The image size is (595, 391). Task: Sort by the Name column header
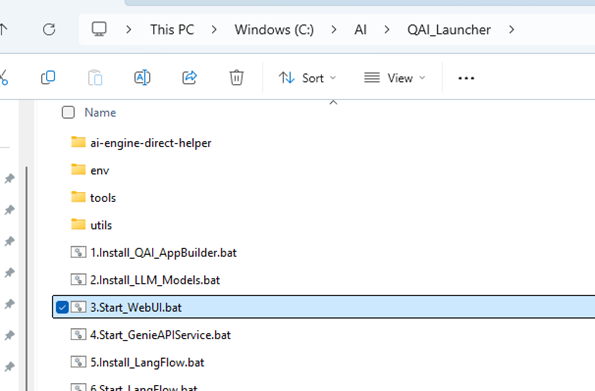pyautogui.click(x=100, y=112)
